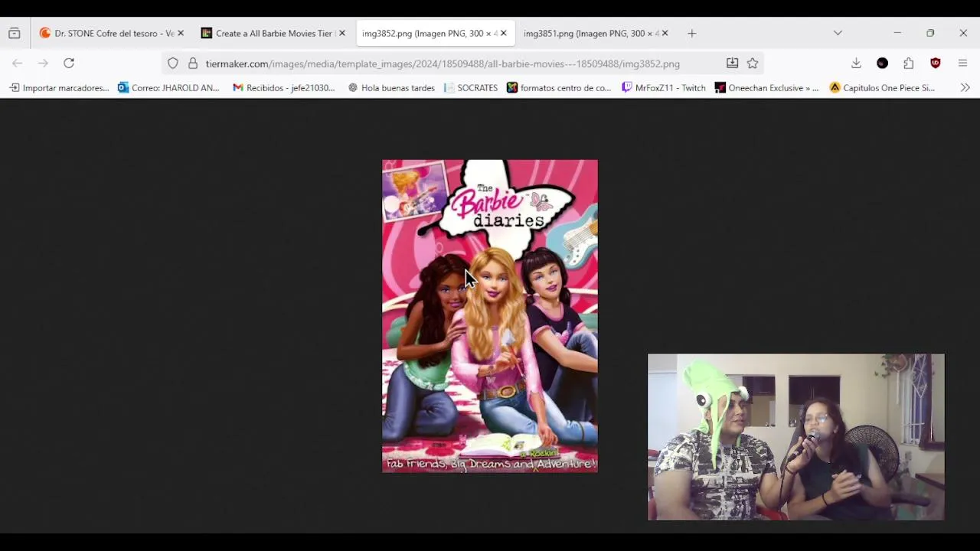Image resolution: width=980 pixels, height=551 pixels.
Task: Close the img3851.png tab
Action: (x=665, y=33)
